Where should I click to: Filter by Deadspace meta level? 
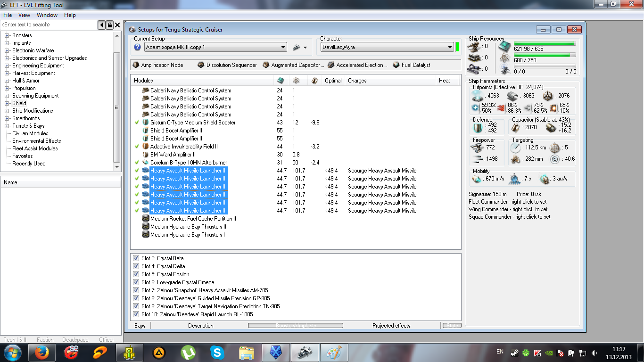click(x=75, y=339)
